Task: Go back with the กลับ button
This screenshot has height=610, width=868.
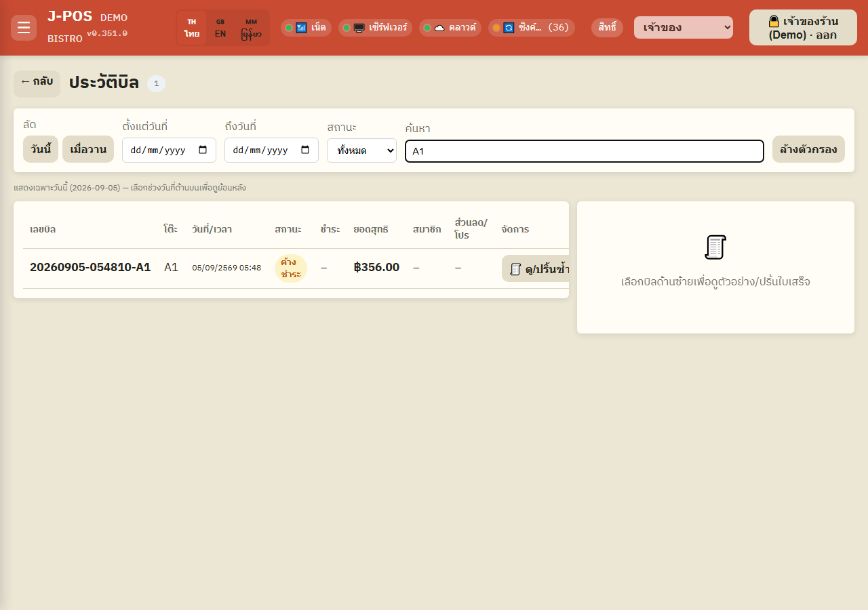Action: (37, 83)
